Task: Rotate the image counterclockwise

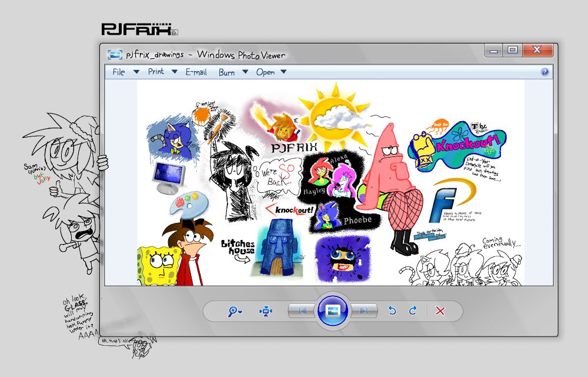Action: tap(392, 311)
